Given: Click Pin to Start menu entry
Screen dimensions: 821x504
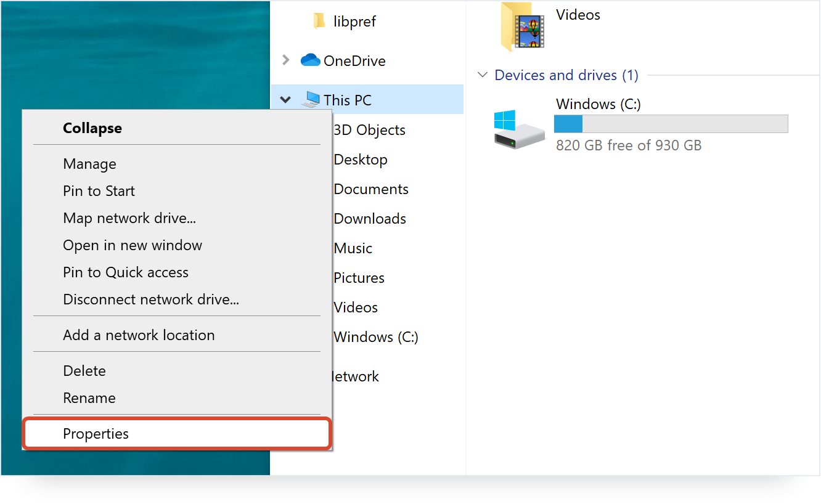Looking at the screenshot, I should (99, 191).
